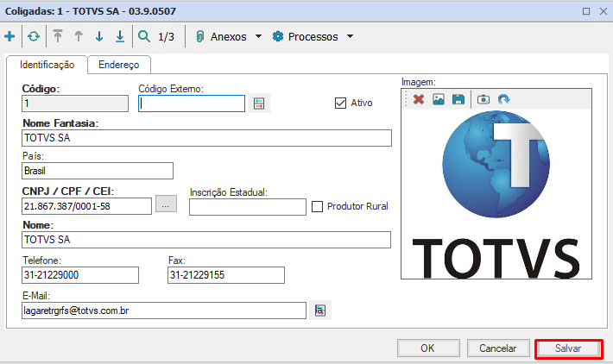
Task: Maximize the Coligadas window
Action: click(586, 11)
